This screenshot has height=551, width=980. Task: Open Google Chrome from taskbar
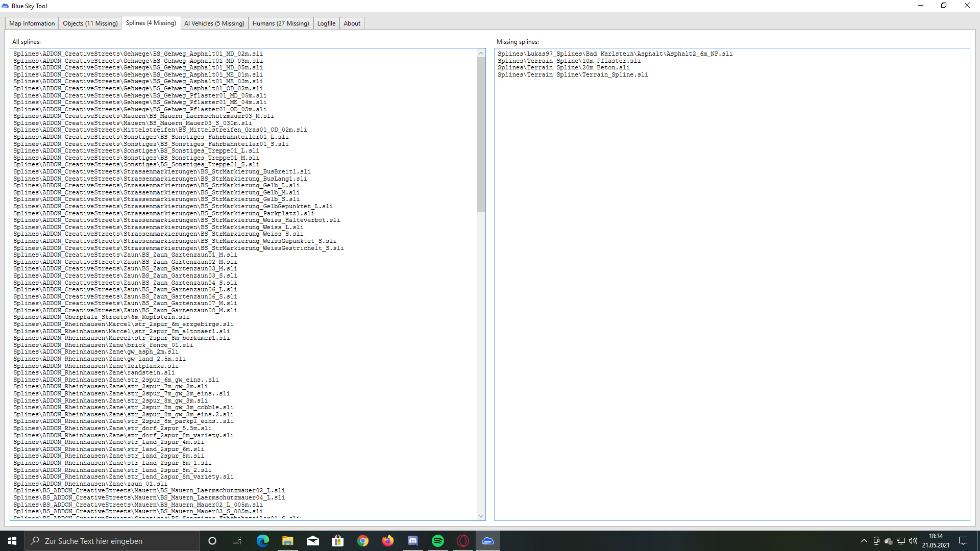(363, 541)
